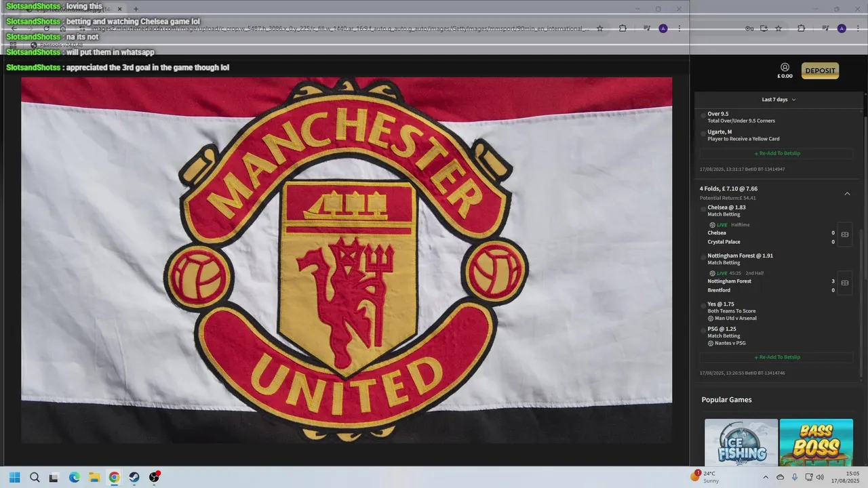The width and height of the screenshot is (868, 488).
Task: Click 'PSG @ 1.25' selection
Action: tap(722, 329)
